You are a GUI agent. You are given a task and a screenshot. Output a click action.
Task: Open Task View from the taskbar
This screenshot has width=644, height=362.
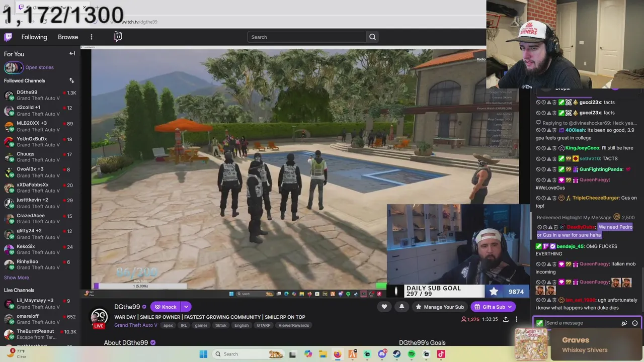pyautogui.click(x=292, y=354)
